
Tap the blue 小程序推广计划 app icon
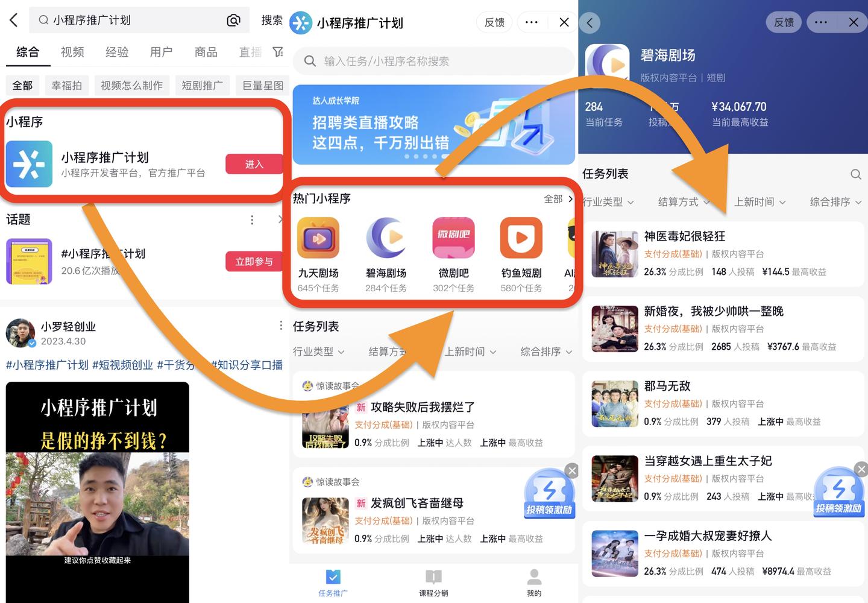[30, 164]
